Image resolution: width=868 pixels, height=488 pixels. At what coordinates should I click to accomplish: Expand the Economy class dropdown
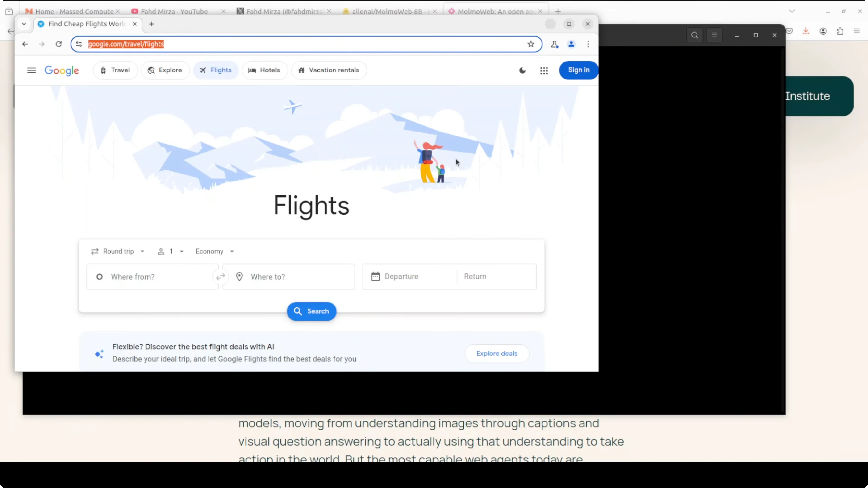[x=215, y=252]
